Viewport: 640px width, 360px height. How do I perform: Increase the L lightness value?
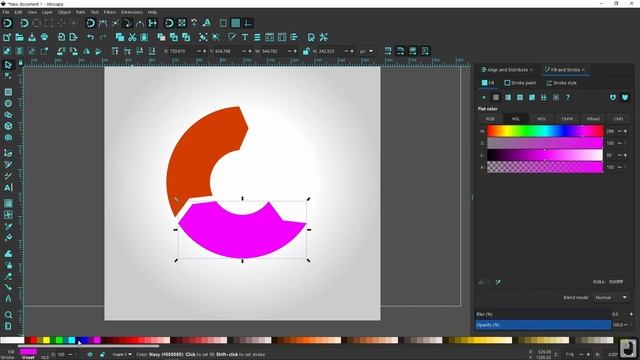tap(625, 155)
